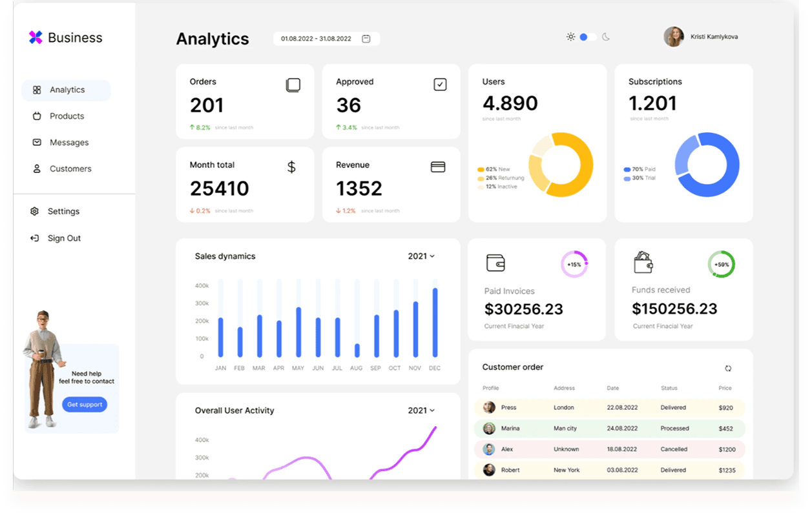Click the Get support button

coord(85,404)
